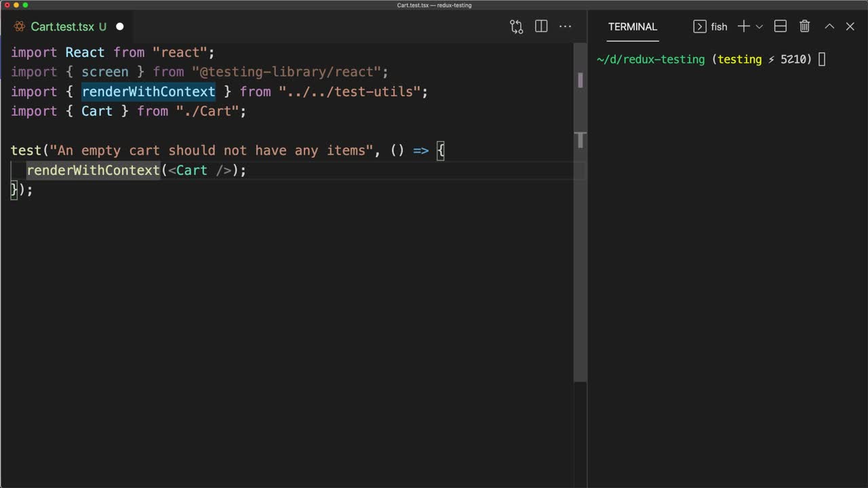
Task: Click the unsaved changes dot on the tab
Action: point(119,26)
